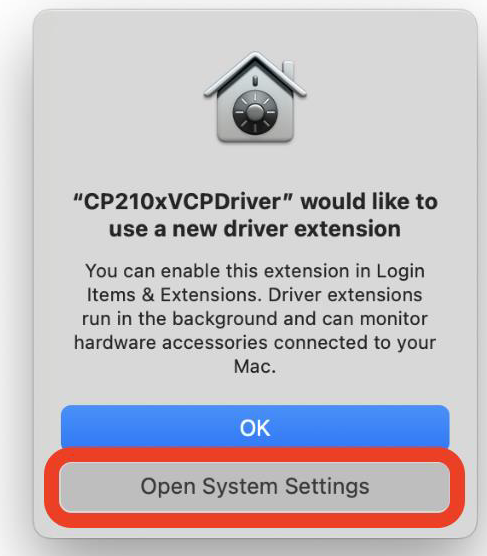Click the "connected to your" text
The height and width of the screenshot is (556, 487).
pyautogui.click(x=355, y=343)
